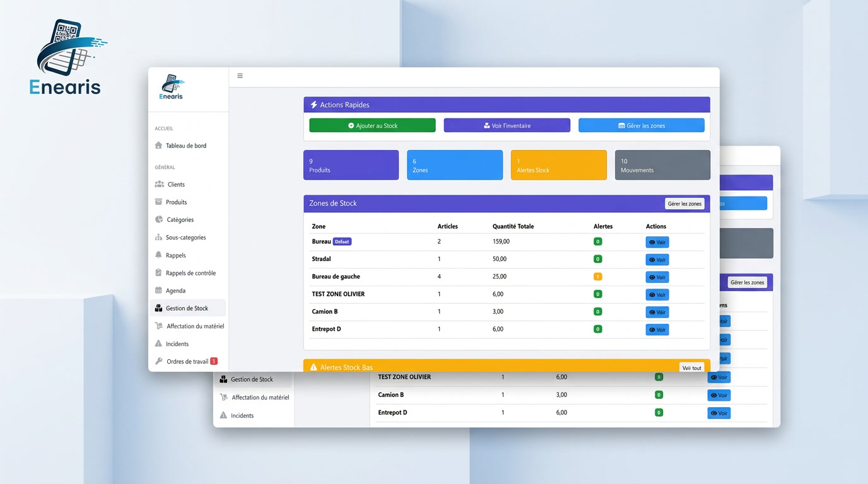The height and width of the screenshot is (484, 868).
Task: View the Stradal zone in front window
Action: 657,260
